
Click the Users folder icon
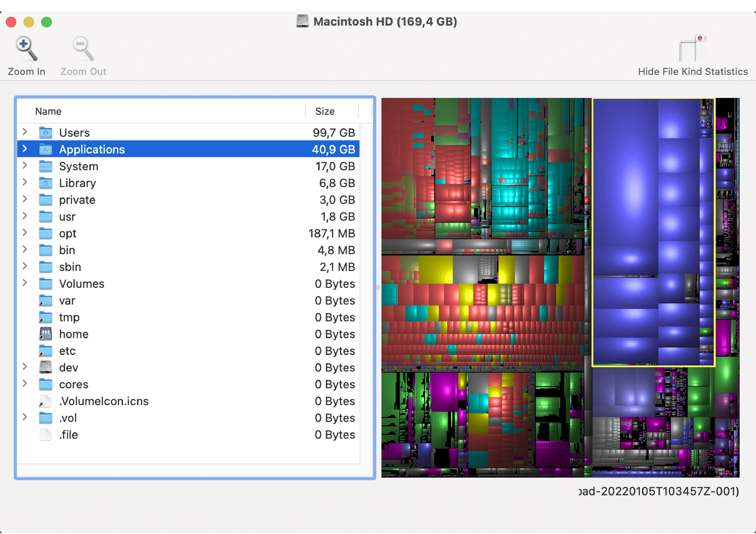pyautogui.click(x=45, y=133)
